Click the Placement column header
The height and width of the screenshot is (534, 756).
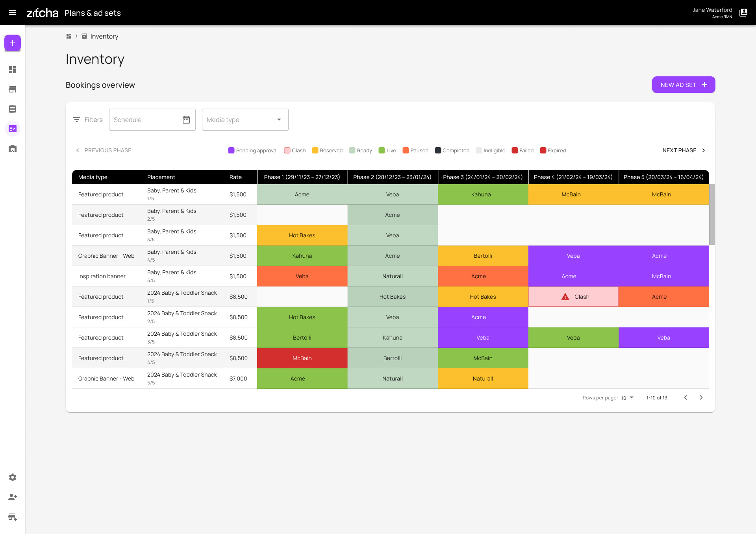pyautogui.click(x=161, y=177)
